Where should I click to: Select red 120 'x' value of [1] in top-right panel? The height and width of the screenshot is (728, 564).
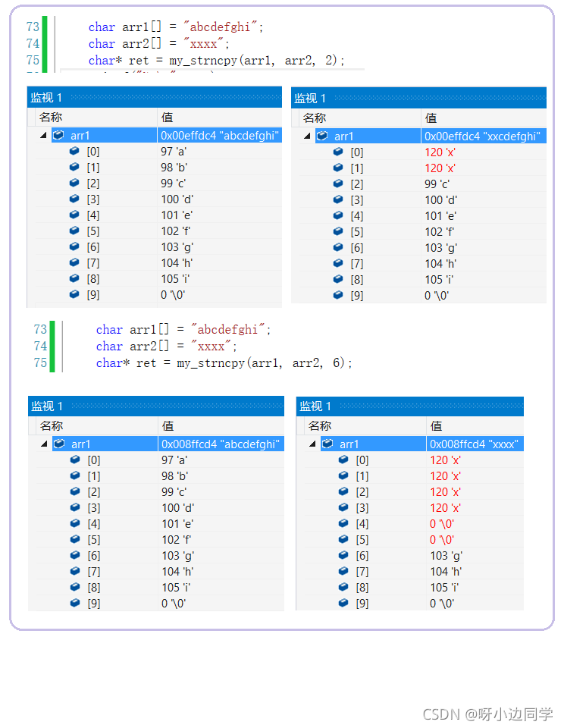point(440,168)
